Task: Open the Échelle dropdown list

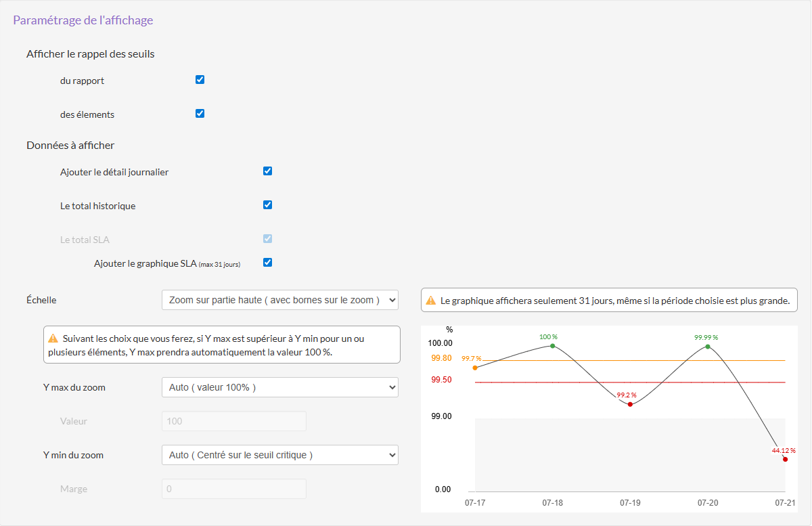Action: 280,300
